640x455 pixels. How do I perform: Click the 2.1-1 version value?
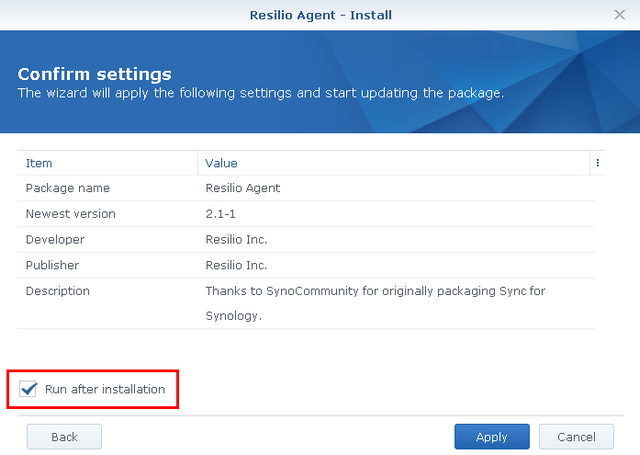pyautogui.click(x=219, y=214)
